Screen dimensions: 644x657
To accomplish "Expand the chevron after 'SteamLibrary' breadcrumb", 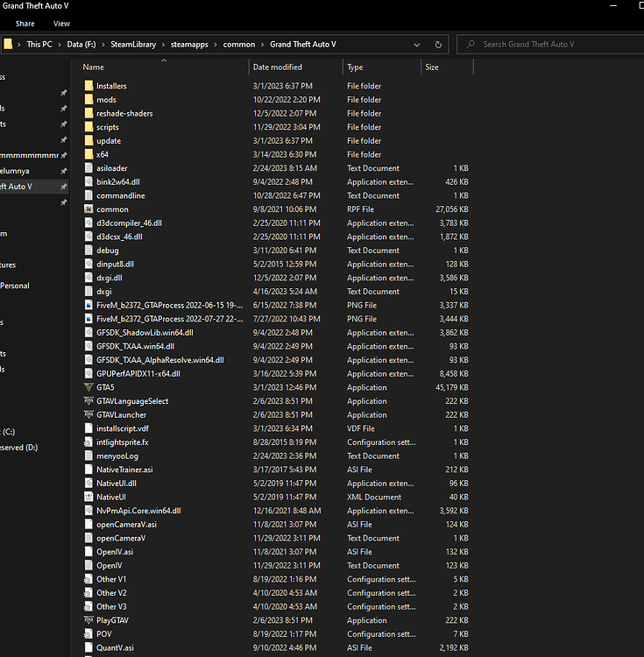I will [x=162, y=44].
